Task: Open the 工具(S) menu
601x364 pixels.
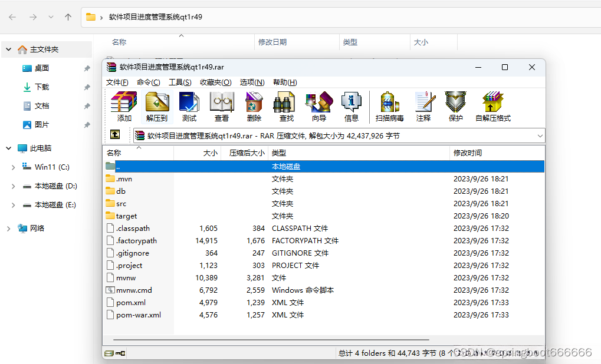Action: [x=180, y=82]
